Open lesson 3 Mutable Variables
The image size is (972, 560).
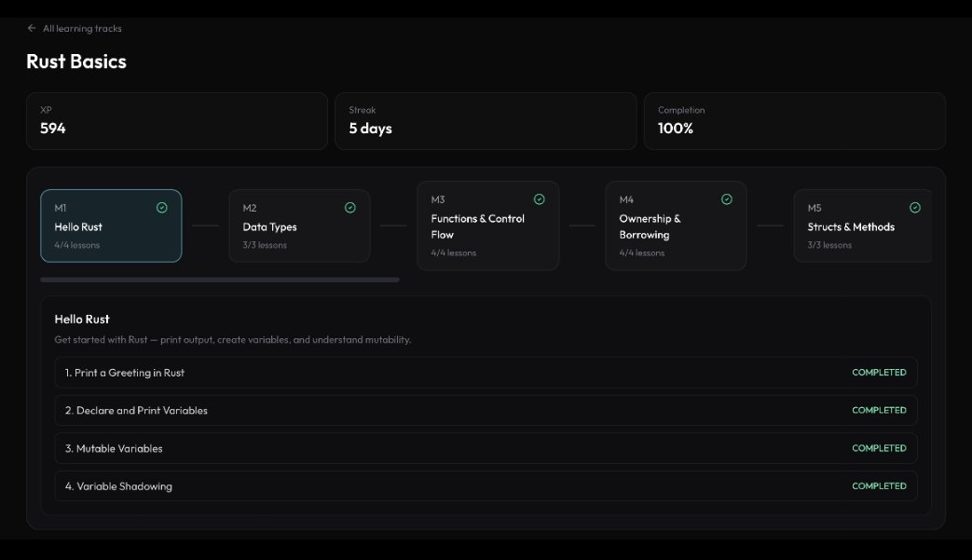tap(486, 448)
